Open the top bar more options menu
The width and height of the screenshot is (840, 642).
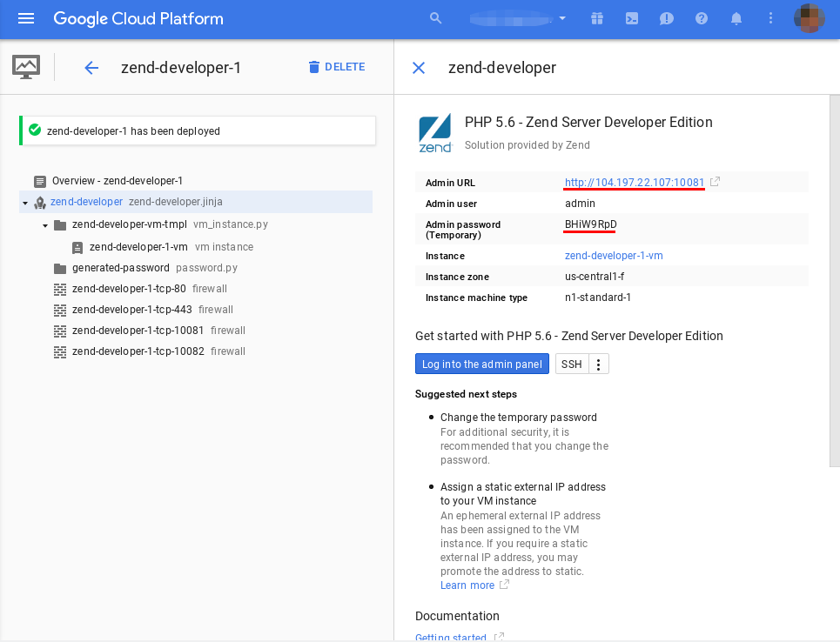pyautogui.click(x=771, y=19)
